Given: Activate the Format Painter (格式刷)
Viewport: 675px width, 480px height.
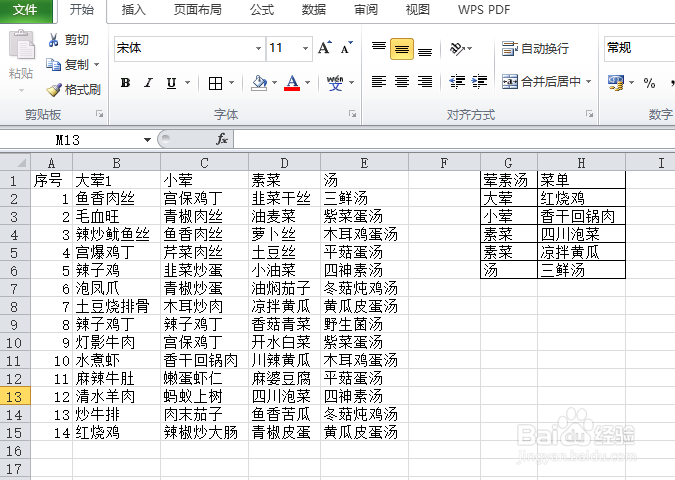Looking at the screenshot, I should (x=73, y=90).
